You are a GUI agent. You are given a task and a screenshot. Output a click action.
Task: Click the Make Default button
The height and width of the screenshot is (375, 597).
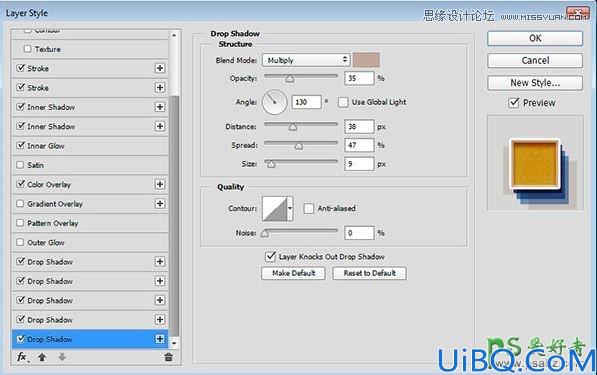pos(293,273)
